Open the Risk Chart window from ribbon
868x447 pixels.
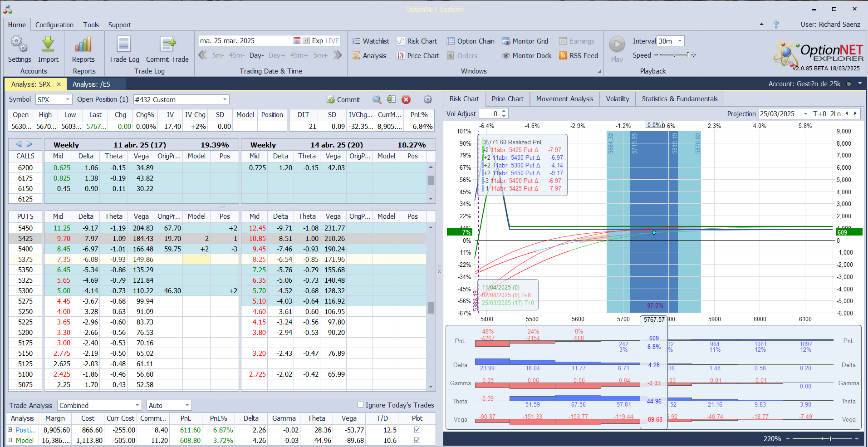point(417,41)
